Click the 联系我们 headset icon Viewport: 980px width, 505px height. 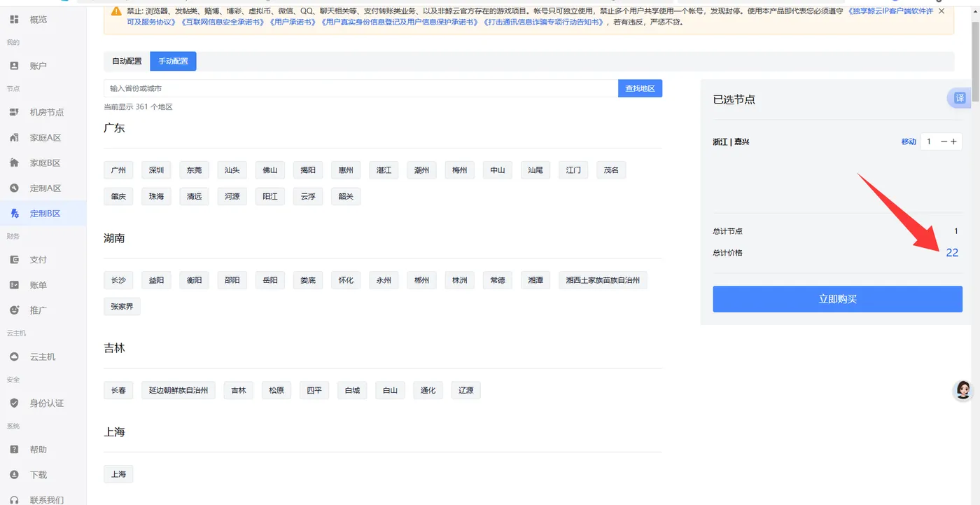(x=14, y=499)
